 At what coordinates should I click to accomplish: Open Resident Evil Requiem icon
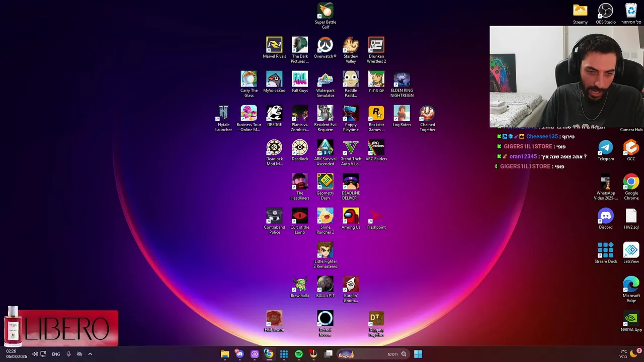click(x=325, y=118)
